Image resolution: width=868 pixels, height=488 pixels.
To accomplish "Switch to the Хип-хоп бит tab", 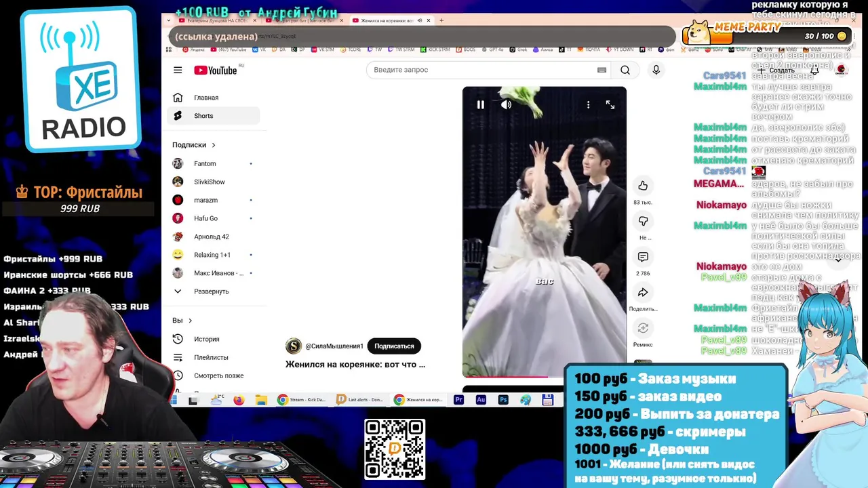I will click(304, 20).
